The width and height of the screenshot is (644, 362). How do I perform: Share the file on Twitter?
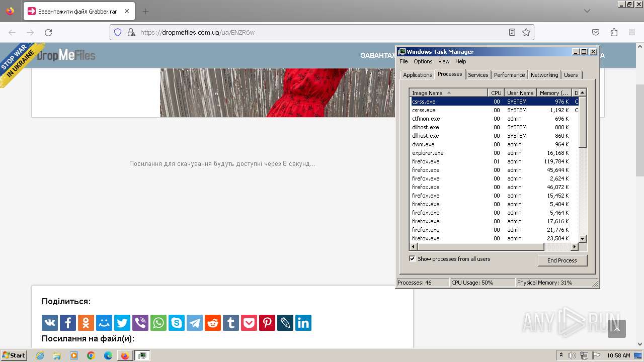click(122, 323)
